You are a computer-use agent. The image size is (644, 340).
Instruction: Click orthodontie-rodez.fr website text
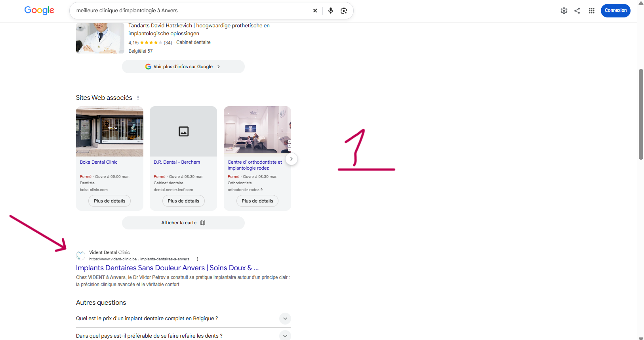pos(245,190)
